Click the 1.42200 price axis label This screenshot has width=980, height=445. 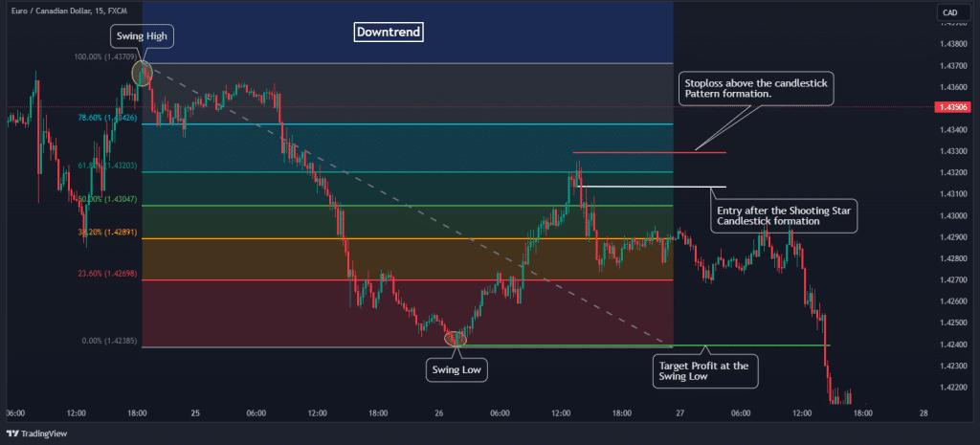(x=953, y=388)
